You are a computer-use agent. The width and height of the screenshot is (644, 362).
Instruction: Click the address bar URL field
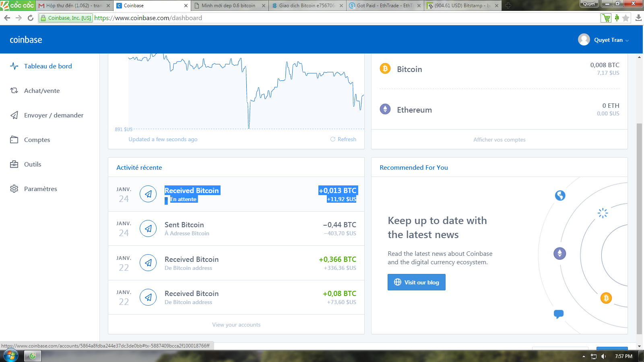[346, 18]
